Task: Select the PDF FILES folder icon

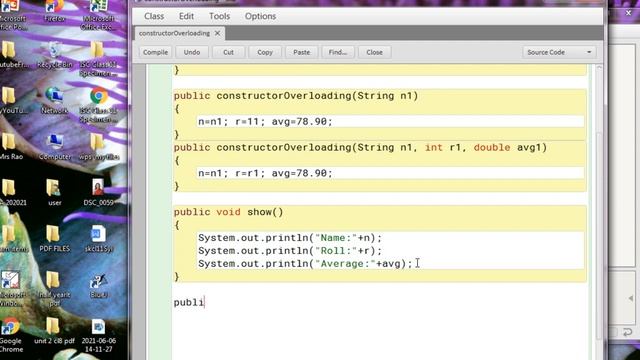Action: click(54, 238)
